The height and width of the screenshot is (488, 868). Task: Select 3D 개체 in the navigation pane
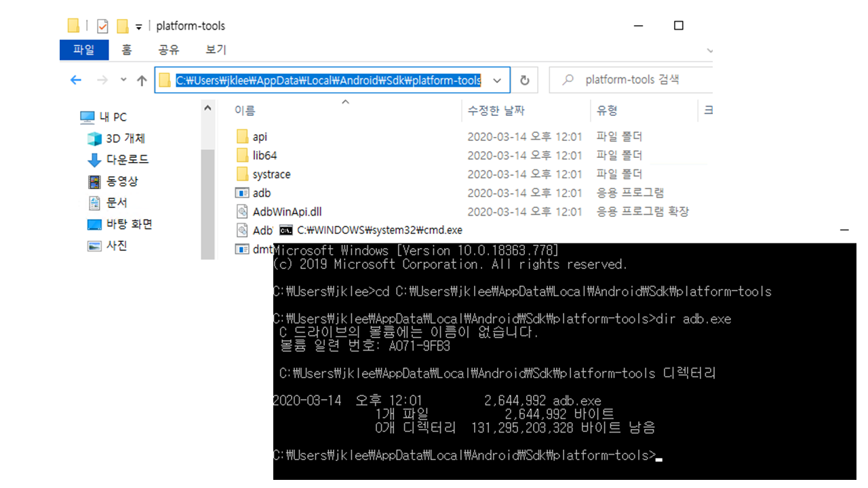[x=125, y=138]
